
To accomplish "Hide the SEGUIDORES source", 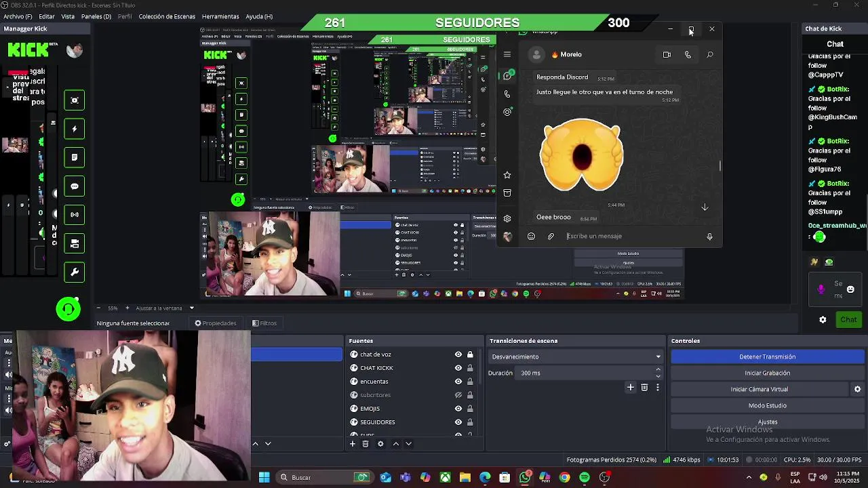I will [x=458, y=422].
